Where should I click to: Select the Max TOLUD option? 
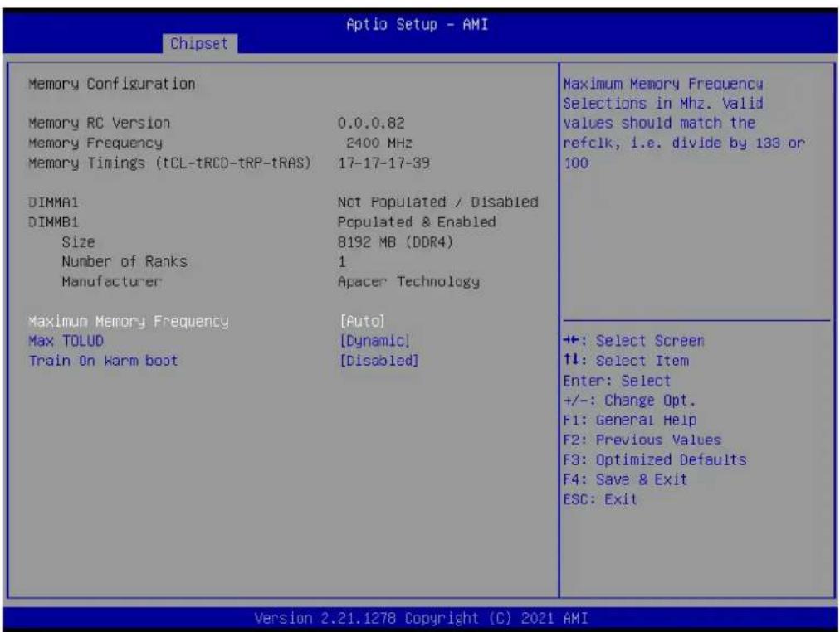pos(66,341)
